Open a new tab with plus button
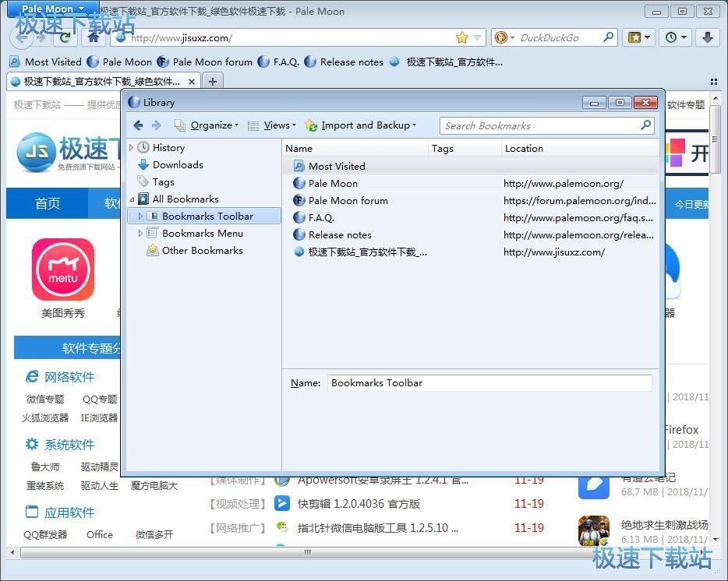 click(x=213, y=82)
